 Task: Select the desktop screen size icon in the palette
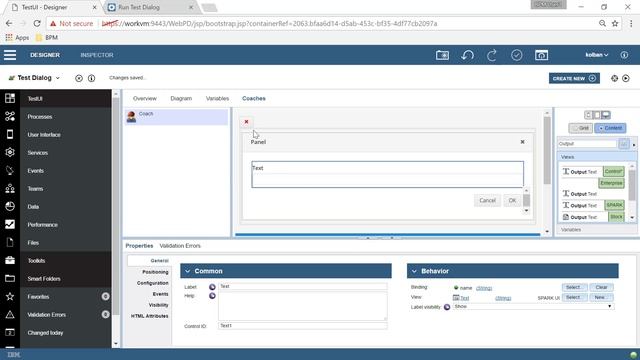point(606,115)
